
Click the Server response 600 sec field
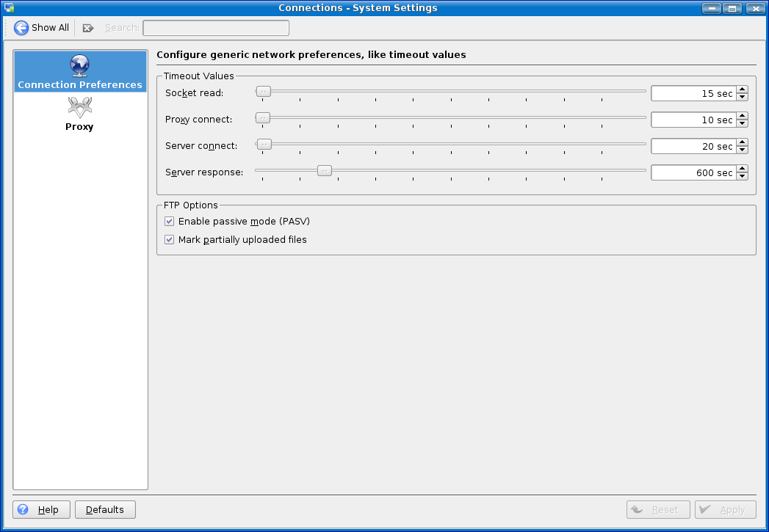click(x=693, y=172)
